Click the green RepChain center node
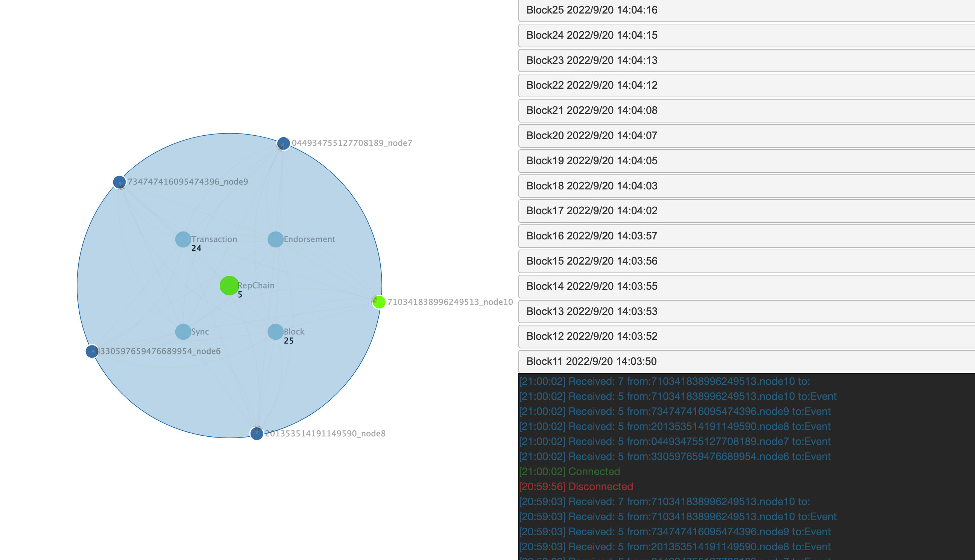The width and height of the screenshot is (975, 560). click(x=229, y=286)
